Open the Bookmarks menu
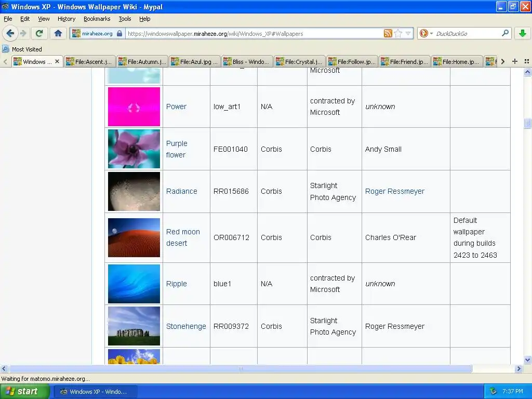Screen dimensions: 532x399 (x=97, y=19)
